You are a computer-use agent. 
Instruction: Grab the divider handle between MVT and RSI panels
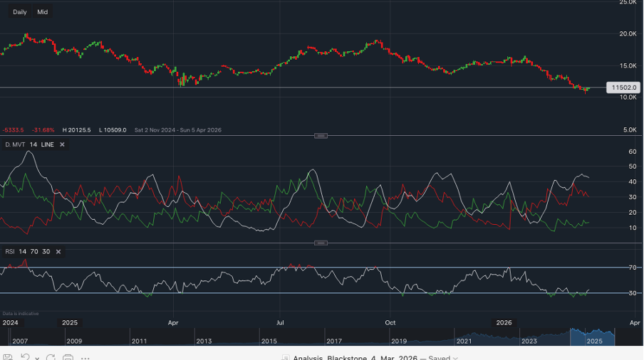pos(321,243)
